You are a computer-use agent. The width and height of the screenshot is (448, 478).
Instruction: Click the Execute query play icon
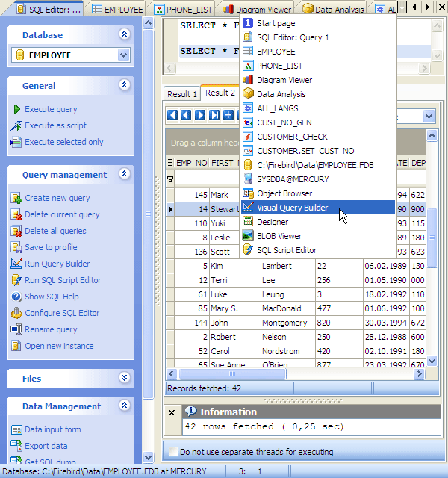pyautogui.click(x=16, y=109)
